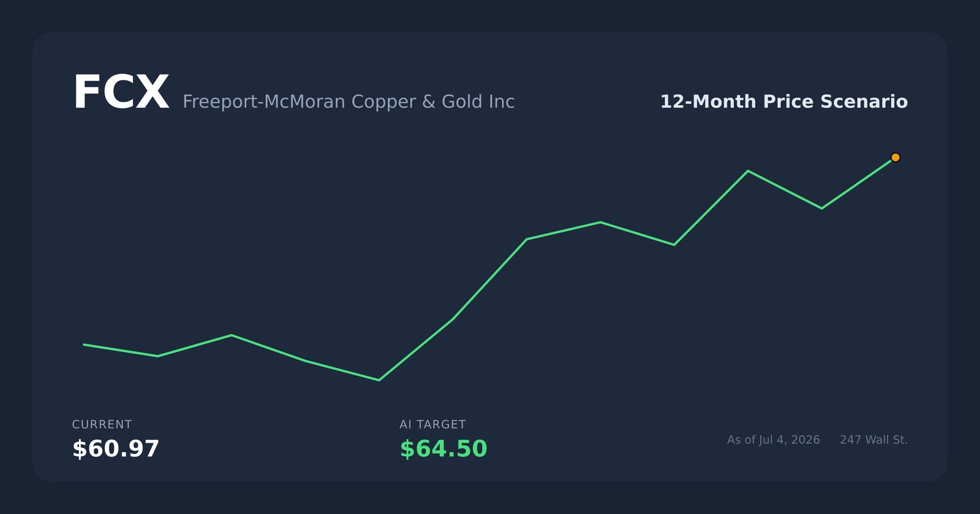The height and width of the screenshot is (514, 980).
Task: Click the FCX ticker symbol
Action: [x=121, y=93]
